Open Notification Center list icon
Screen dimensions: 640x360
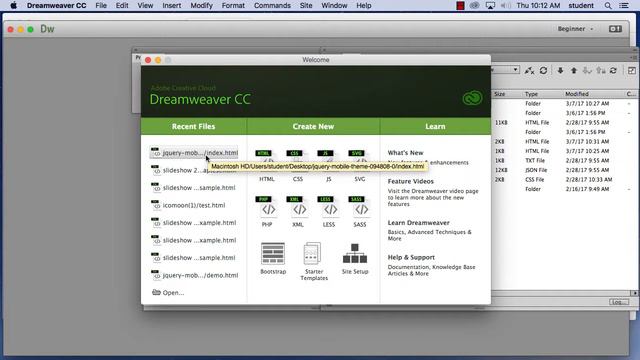[624, 6]
